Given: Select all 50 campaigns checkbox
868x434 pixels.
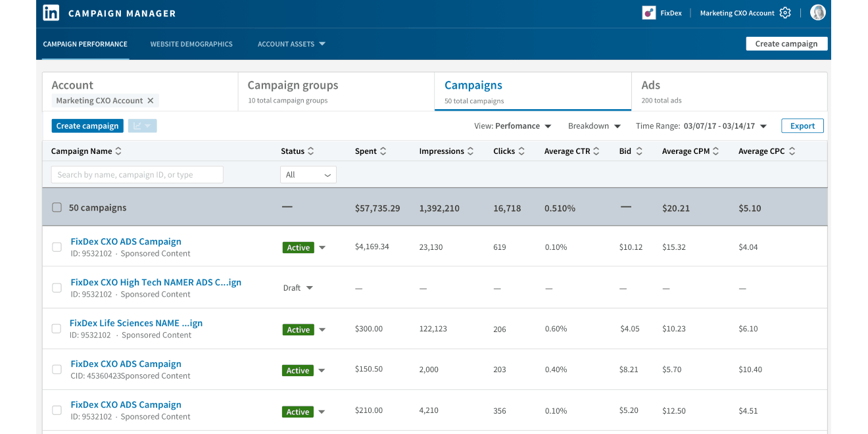Looking at the screenshot, I should point(57,207).
